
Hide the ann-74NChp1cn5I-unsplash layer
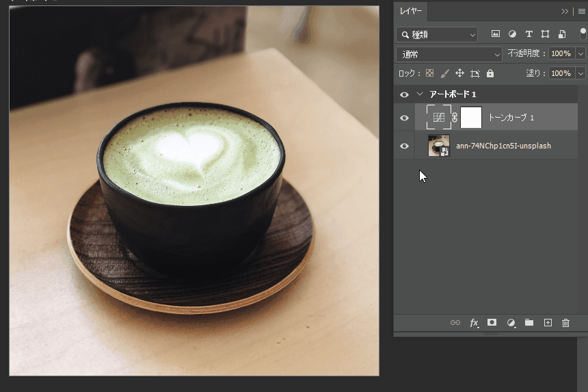pyautogui.click(x=404, y=146)
